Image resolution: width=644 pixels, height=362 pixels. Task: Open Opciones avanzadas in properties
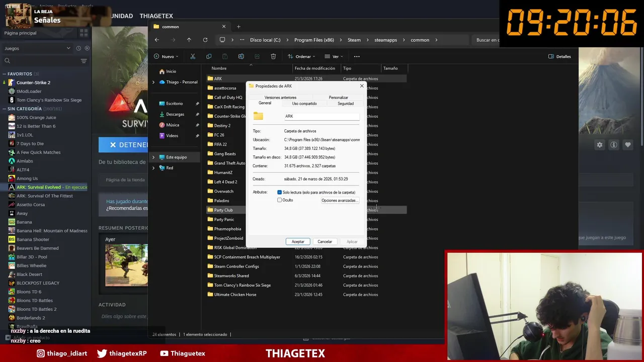point(340,200)
